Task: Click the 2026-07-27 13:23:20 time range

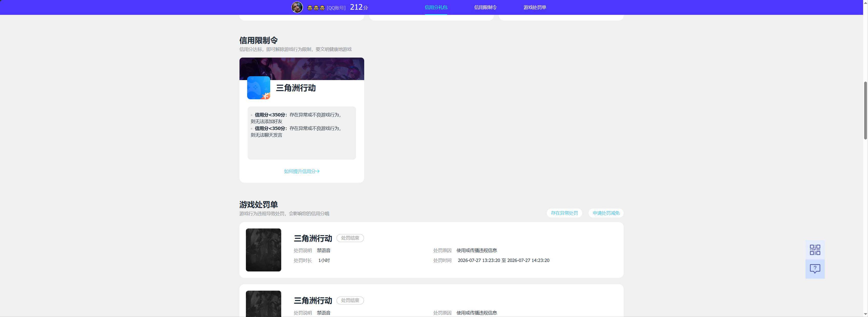Action: [x=504, y=260]
